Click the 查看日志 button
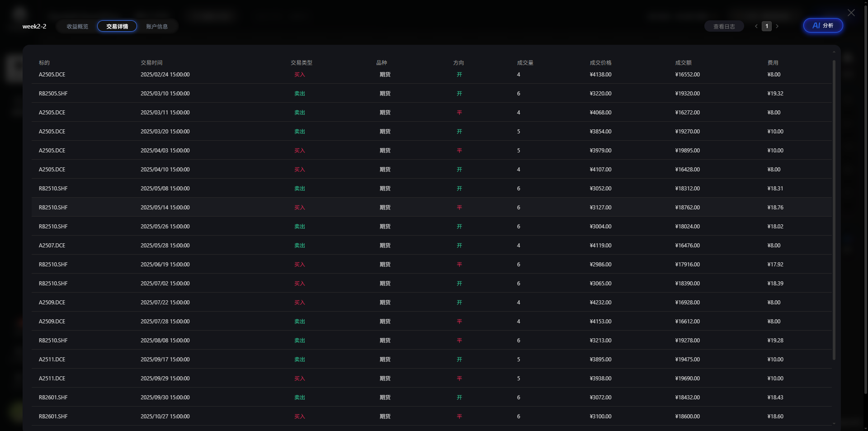This screenshot has height=431, width=868. tap(724, 27)
